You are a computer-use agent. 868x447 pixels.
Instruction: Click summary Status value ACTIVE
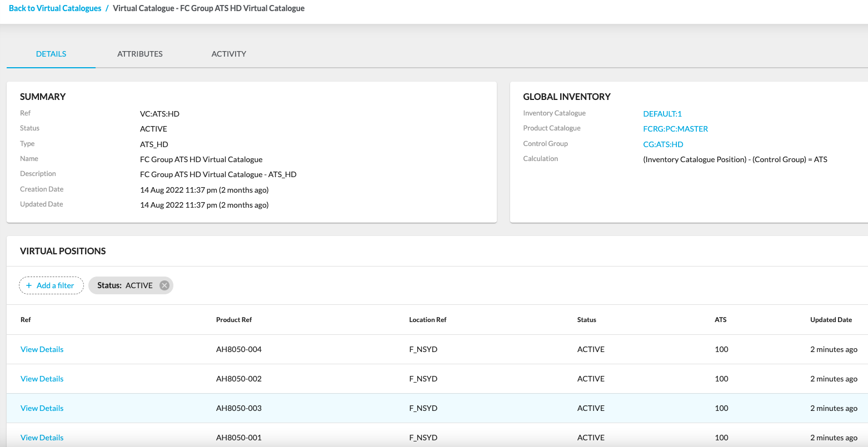(153, 129)
